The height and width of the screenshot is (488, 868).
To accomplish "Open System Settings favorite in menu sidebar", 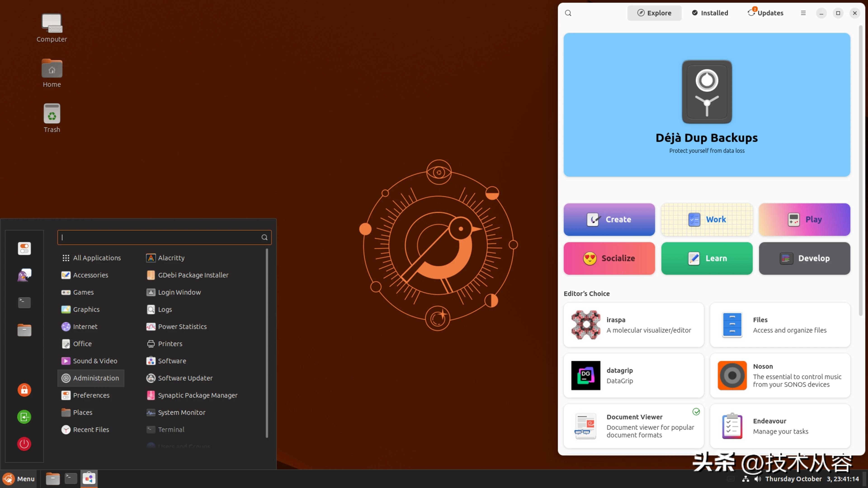I will pyautogui.click(x=24, y=249).
